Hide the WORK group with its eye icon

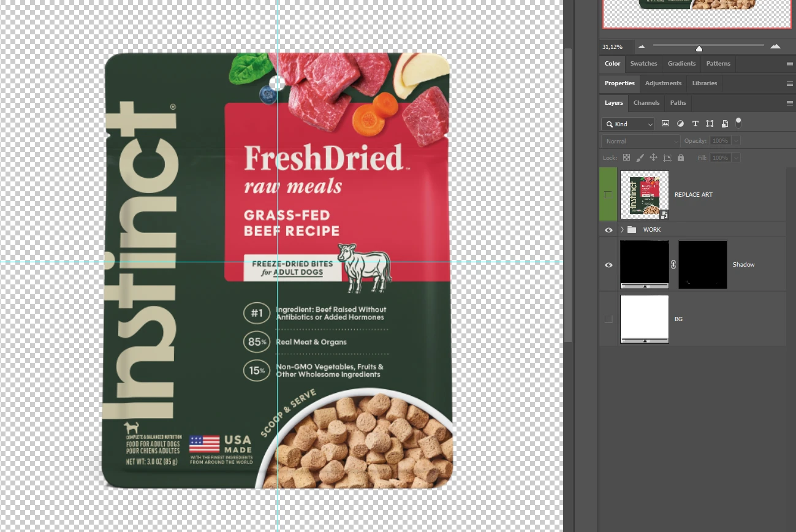(x=608, y=230)
